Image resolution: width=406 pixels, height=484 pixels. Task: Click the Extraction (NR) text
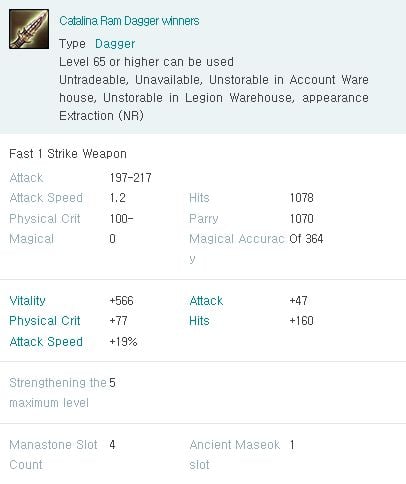[101, 116]
